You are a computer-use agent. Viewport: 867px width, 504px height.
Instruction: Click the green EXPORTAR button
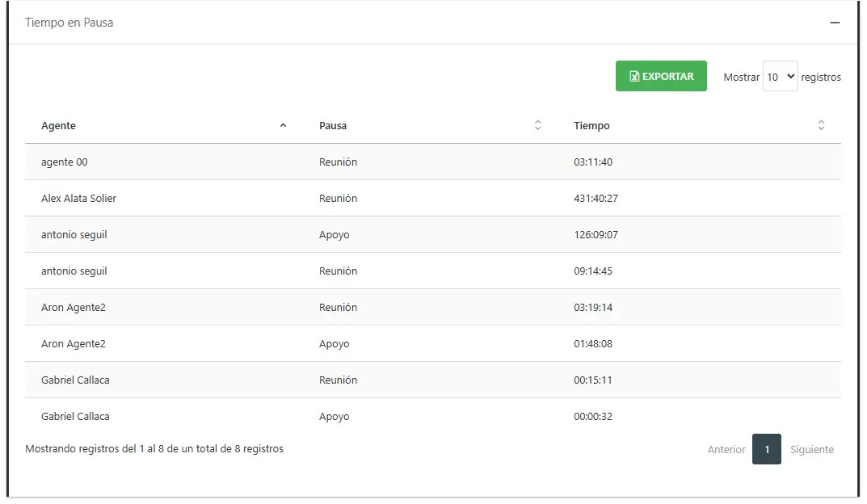[x=661, y=76]
